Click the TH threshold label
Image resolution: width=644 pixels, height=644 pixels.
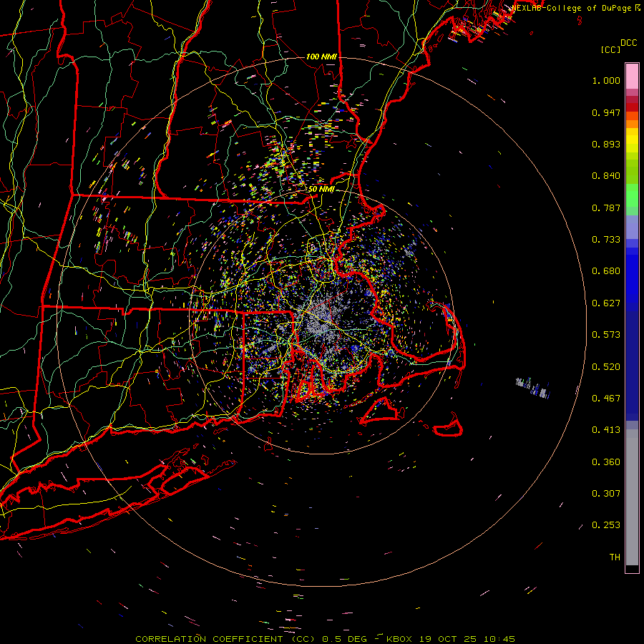[x=615, y=557]
